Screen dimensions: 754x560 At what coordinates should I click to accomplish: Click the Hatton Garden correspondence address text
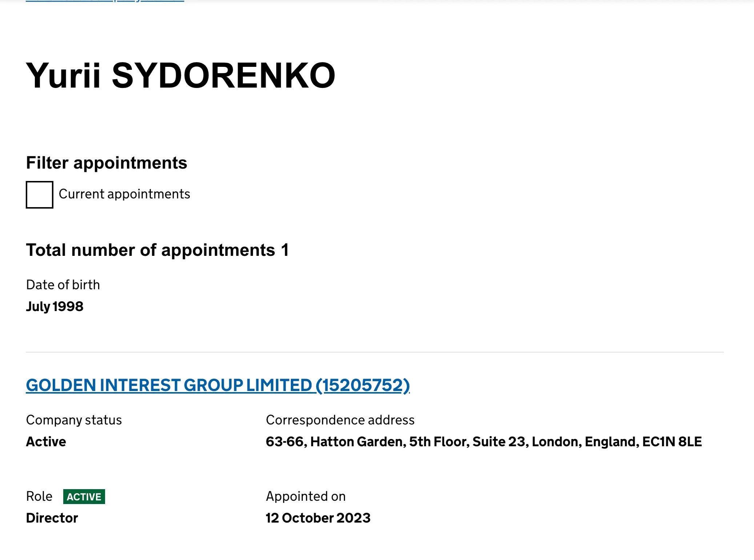[x=484, y=442]
